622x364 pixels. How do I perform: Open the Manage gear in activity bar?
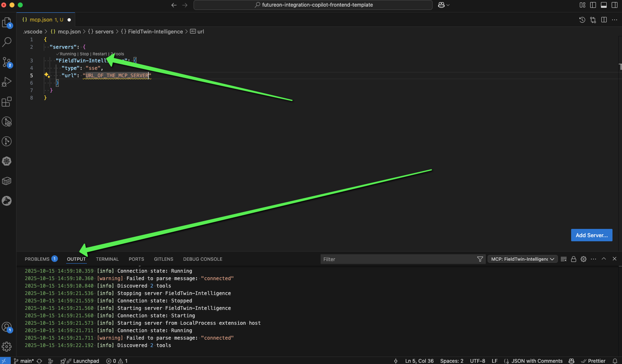click(x=7, y=347)
